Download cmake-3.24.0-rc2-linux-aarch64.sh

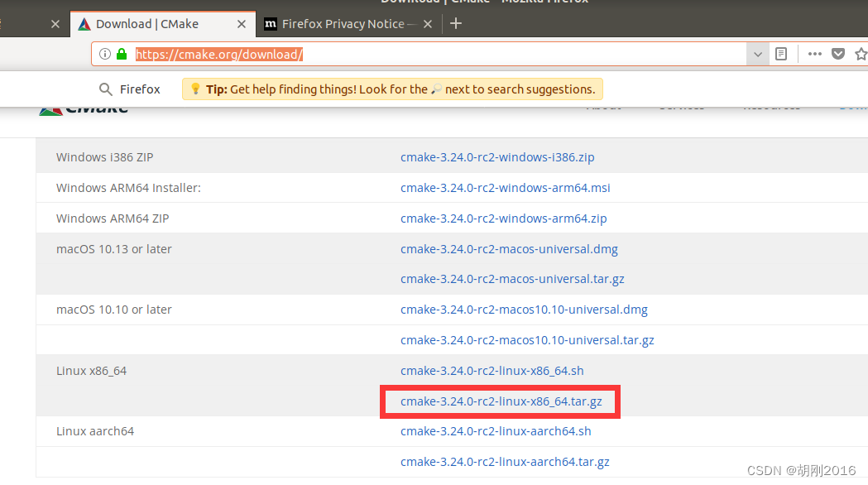click(x=496, y=431)
